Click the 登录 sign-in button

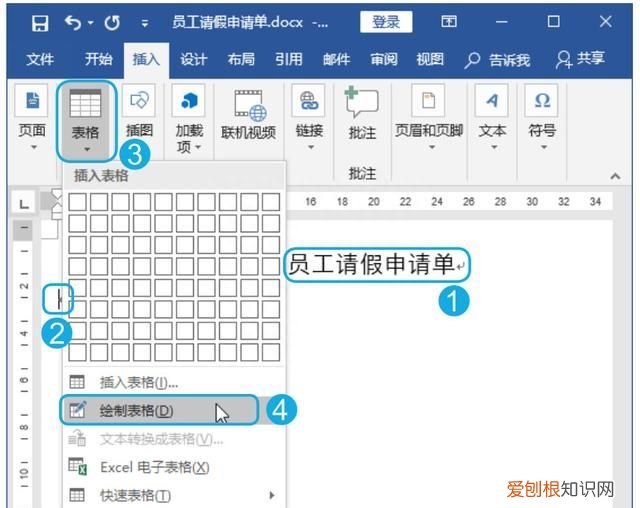pos(386,22)
